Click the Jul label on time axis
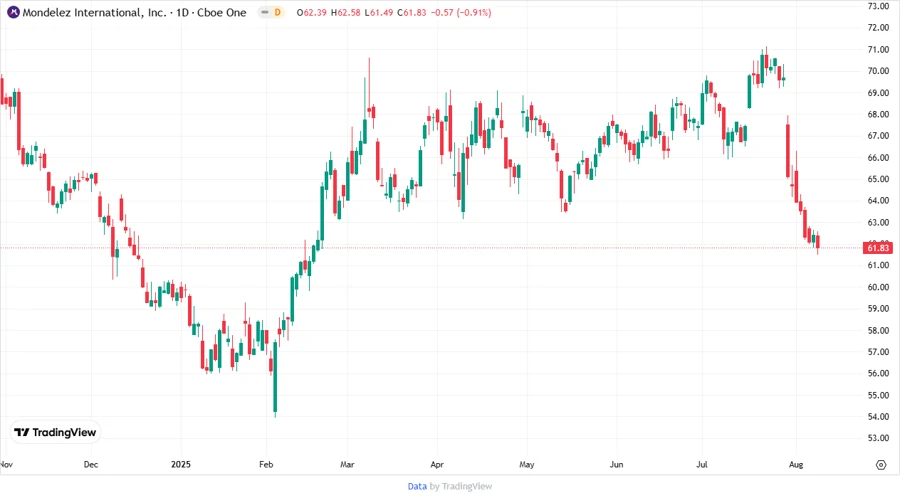Viewport: 900px width, 498px height. [702, 464]
